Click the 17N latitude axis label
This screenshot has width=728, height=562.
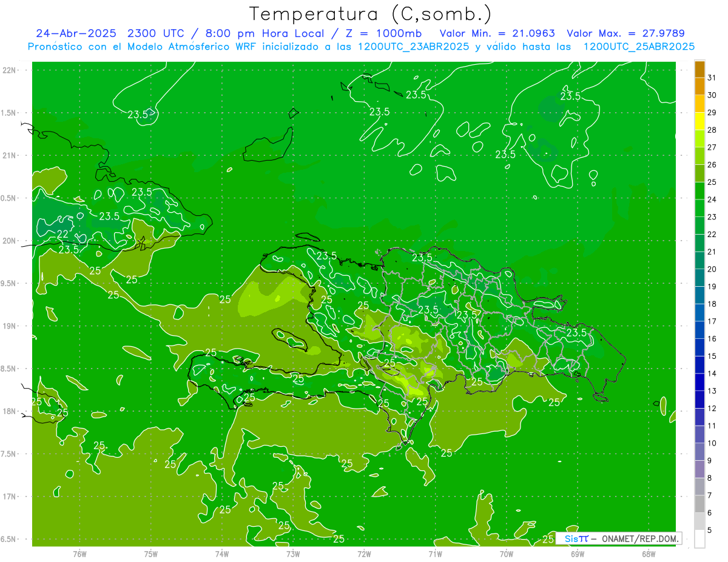pos(9,497)
